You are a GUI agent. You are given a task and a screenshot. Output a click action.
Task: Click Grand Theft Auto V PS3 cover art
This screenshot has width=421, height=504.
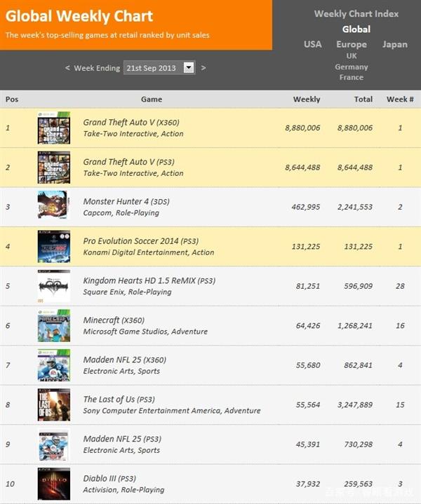coord(53,167)
